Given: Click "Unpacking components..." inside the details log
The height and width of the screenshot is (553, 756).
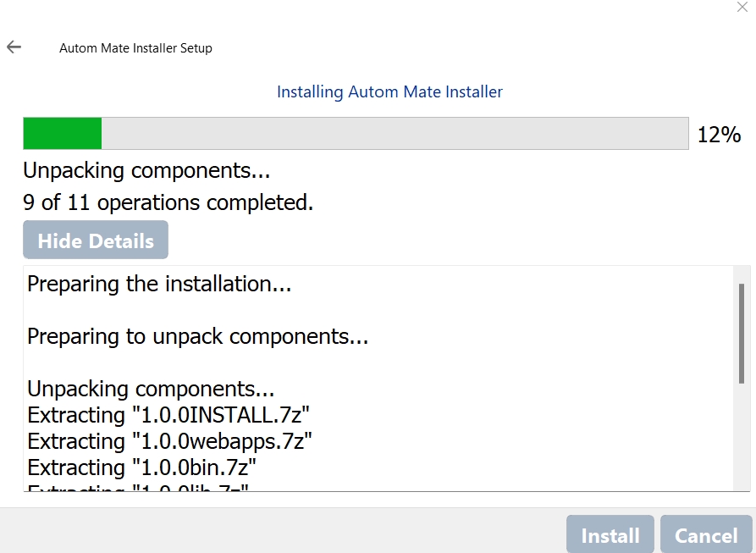Looking at the screenshot, I should click(x=151, y=390).
